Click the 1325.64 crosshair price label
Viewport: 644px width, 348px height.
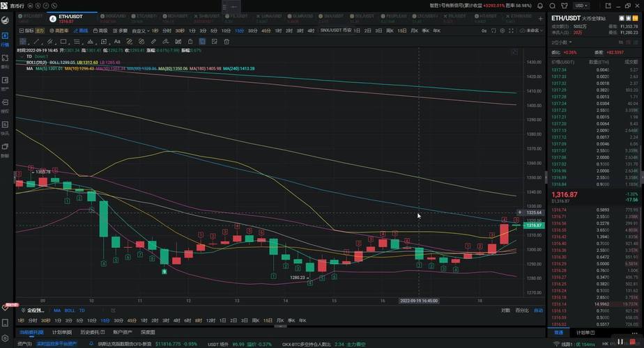coord(532,213)
